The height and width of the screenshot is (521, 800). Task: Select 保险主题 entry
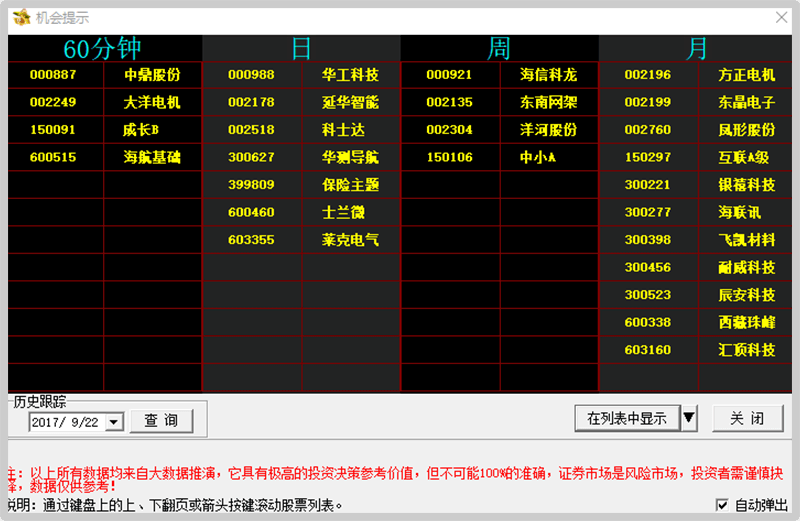(351, 185)
